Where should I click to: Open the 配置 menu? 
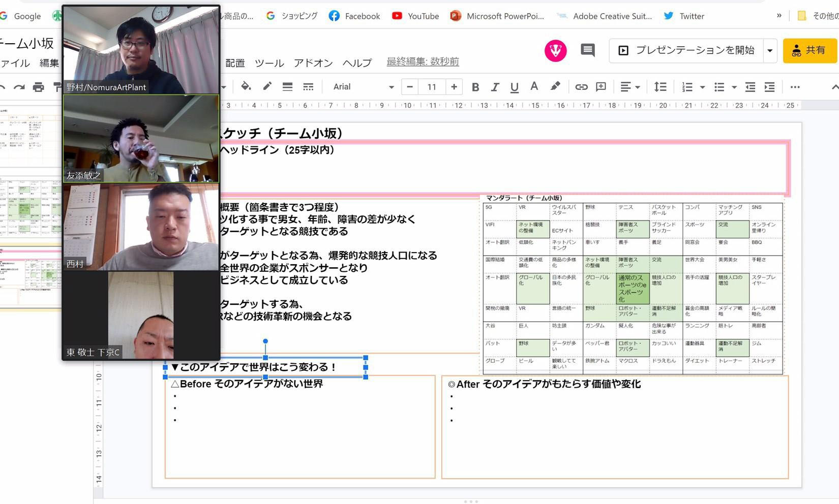(x=235, y=63)
